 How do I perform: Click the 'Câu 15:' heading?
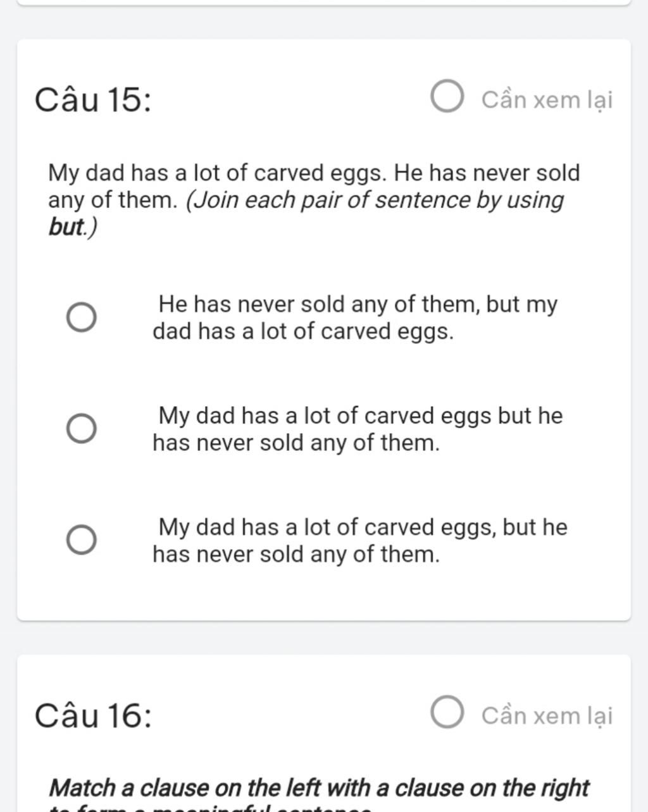click(93, 100)
